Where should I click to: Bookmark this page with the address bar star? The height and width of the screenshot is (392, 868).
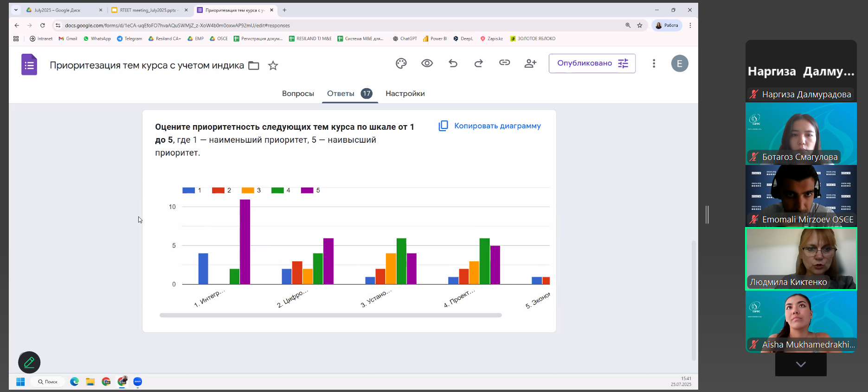pos(640,25)
